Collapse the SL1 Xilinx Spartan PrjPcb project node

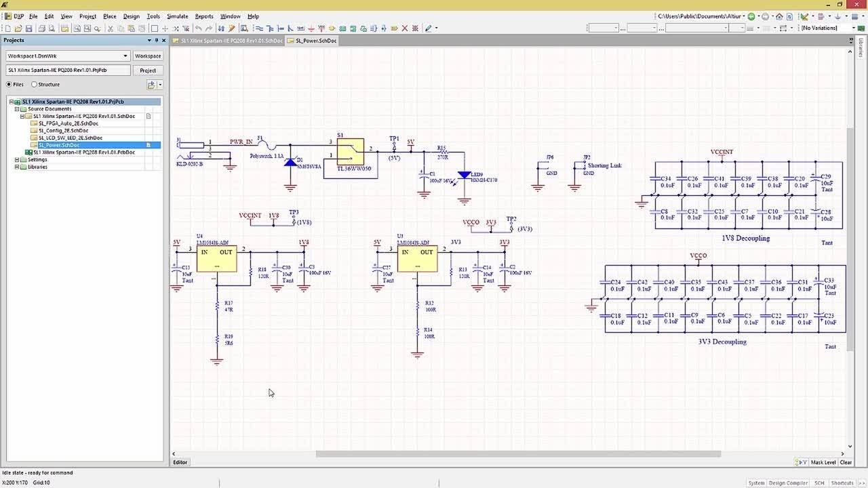click(11, 102)
